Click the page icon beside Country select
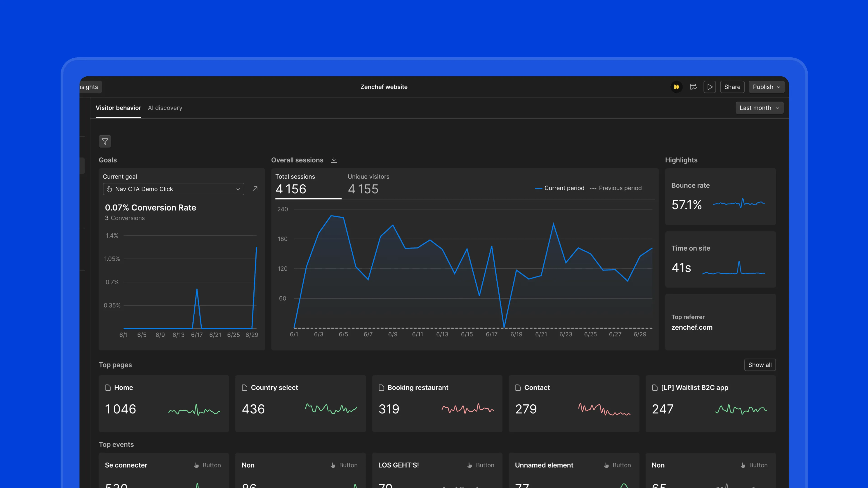 245,388
